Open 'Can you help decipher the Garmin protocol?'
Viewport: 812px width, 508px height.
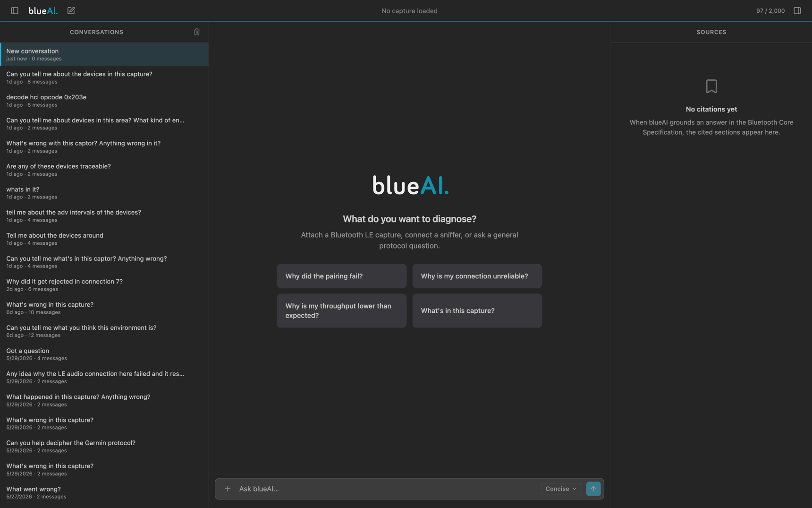[104, 447]
